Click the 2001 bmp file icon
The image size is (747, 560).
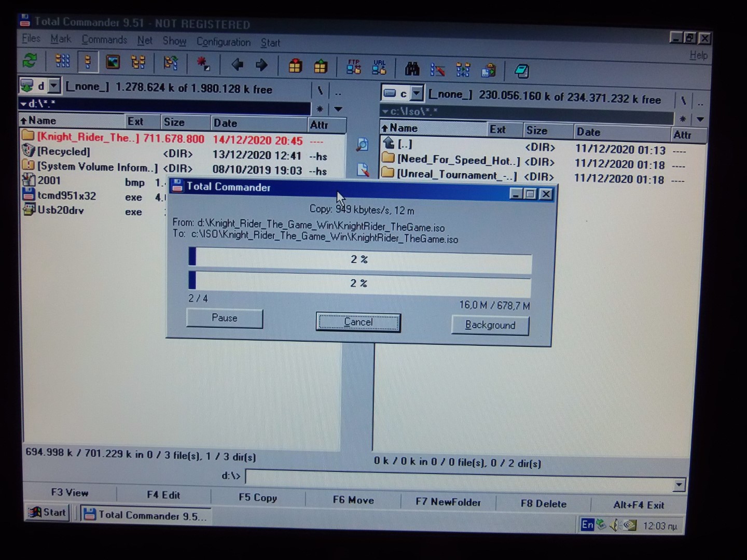point(29,180)
